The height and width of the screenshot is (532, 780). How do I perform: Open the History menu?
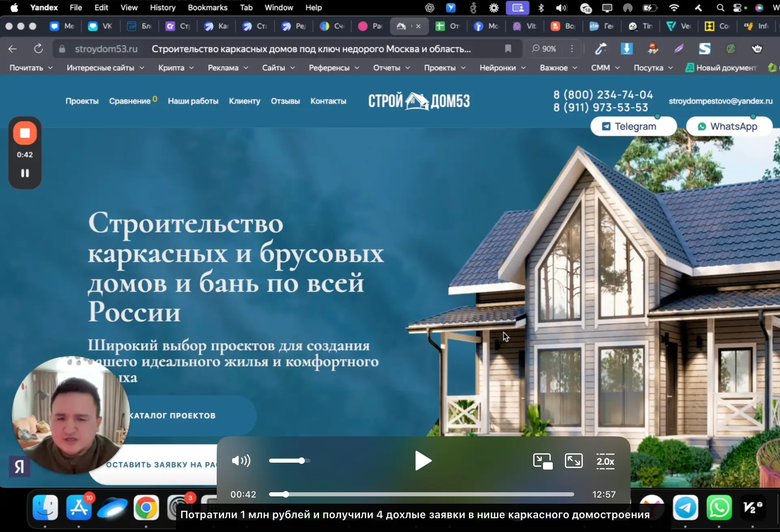[x=162, y=7]
